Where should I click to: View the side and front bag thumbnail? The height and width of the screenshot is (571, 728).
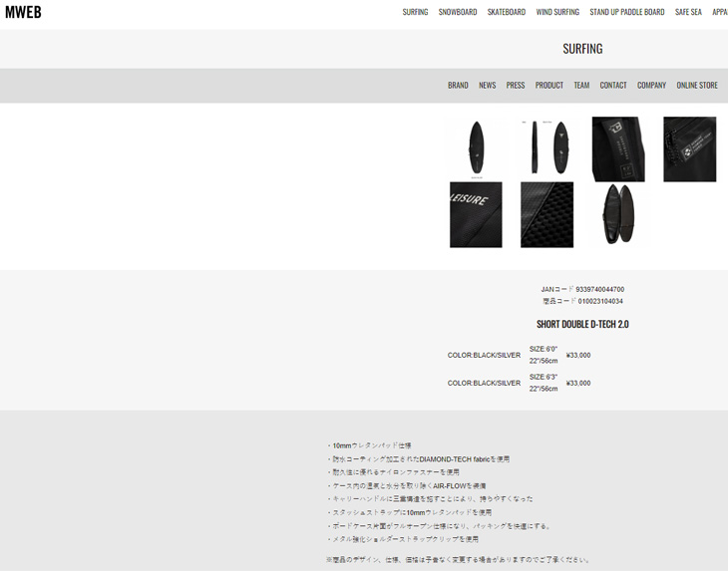pyautogui.click(x=546, y=148)
